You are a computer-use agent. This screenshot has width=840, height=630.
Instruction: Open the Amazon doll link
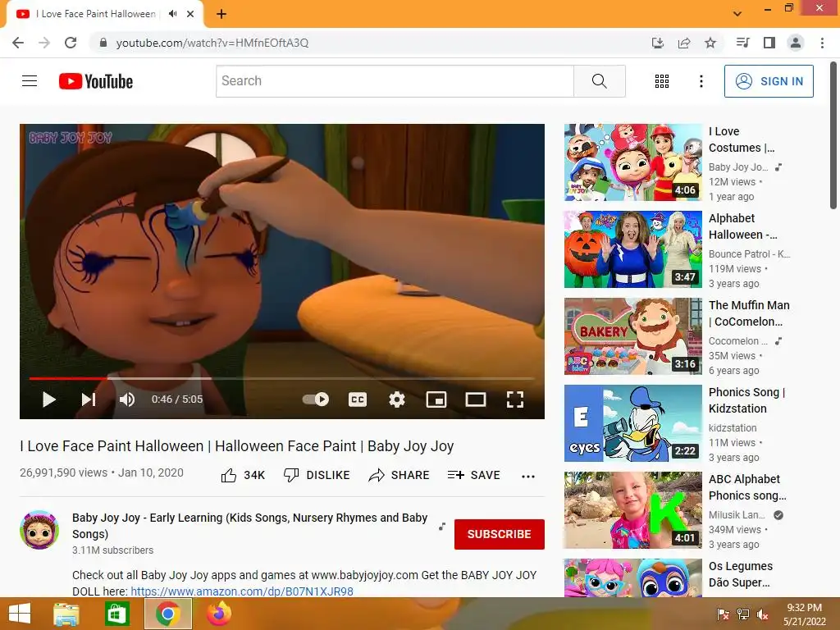click(242, 591)
